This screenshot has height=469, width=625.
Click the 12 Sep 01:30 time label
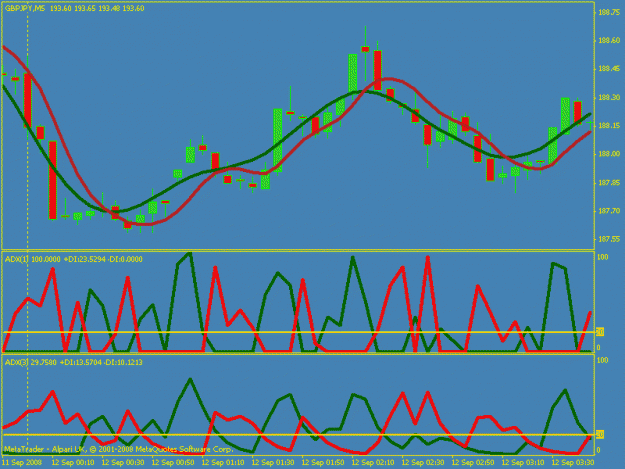pyautogui.click(x=273, y=463)
